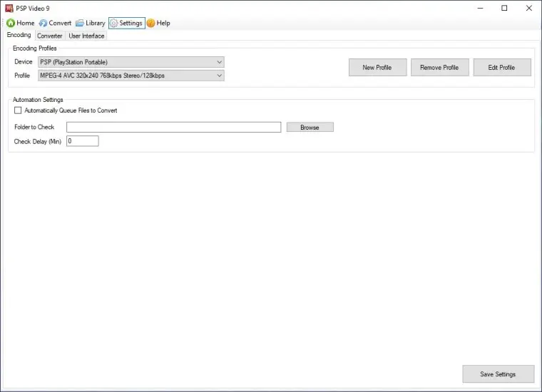Click the Save Settings button
Screen dimensions: 542x392
pos(498,374)
